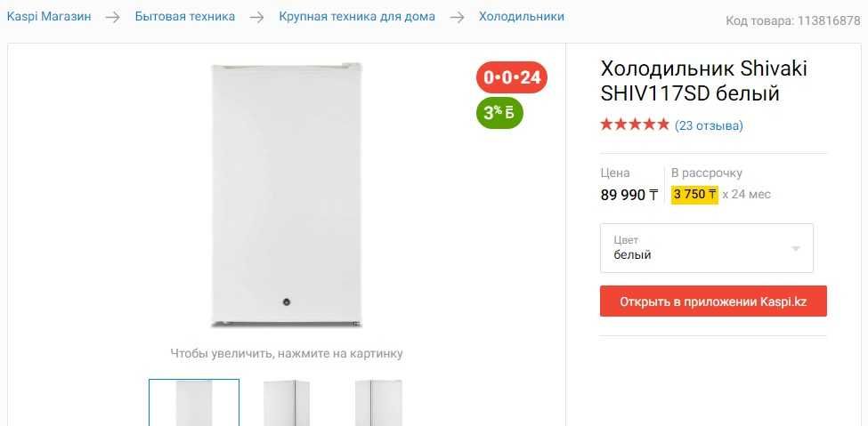Go to Kaspi Магазин breadcrumb
868x426 pixels.
click(x=49, y=17)
